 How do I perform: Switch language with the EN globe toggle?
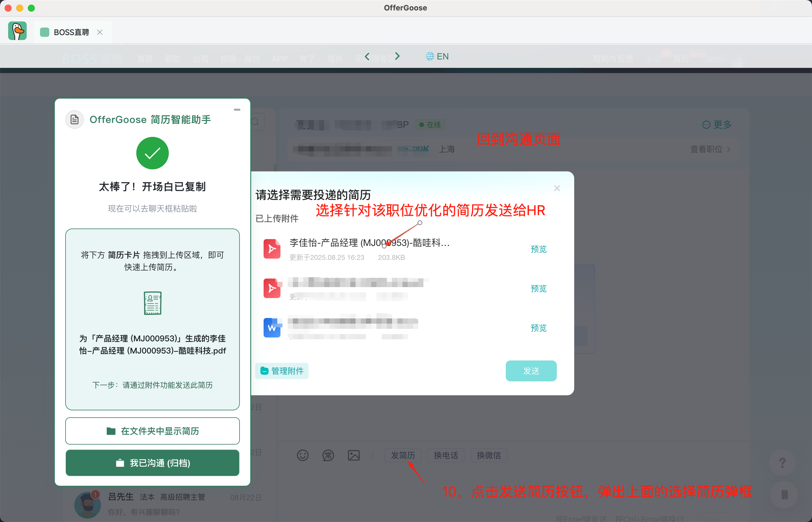click(x=437, y=56)
